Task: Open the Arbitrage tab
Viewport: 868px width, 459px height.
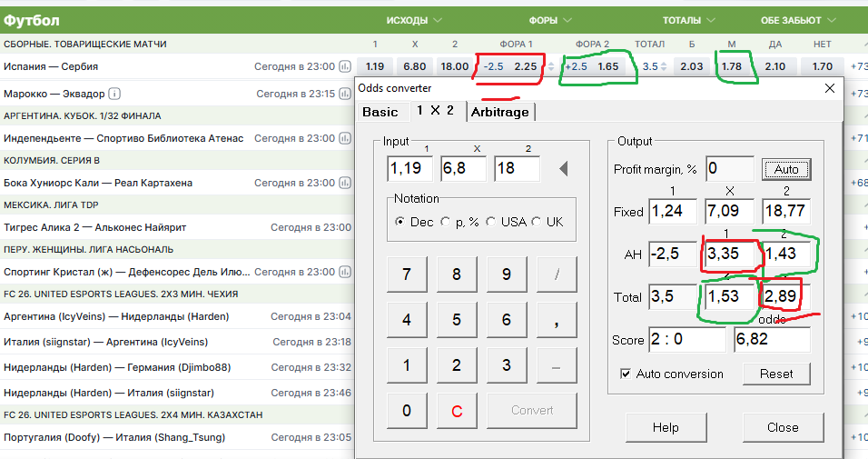Action: click(500, 112)
